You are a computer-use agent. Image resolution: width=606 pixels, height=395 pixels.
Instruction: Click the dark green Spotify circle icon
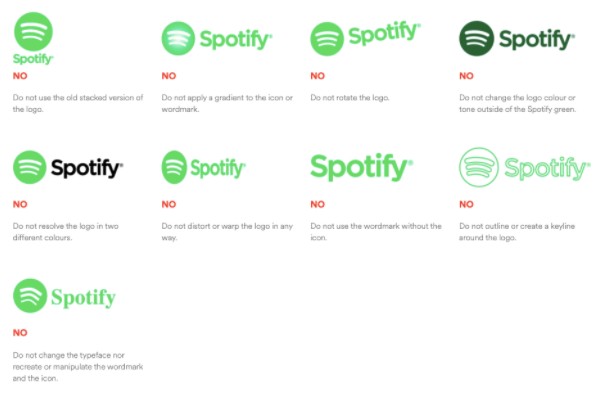pyautogui.click(x=476, y=38)
